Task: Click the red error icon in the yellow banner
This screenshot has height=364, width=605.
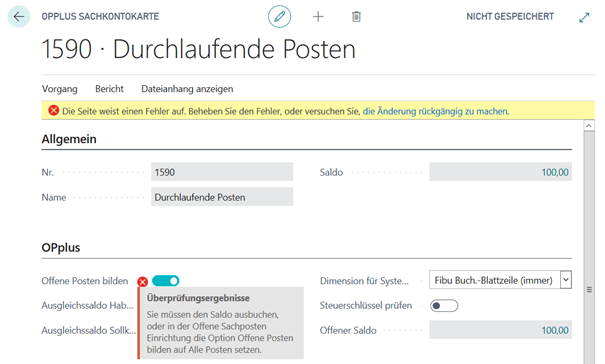Action: [54, 111]
